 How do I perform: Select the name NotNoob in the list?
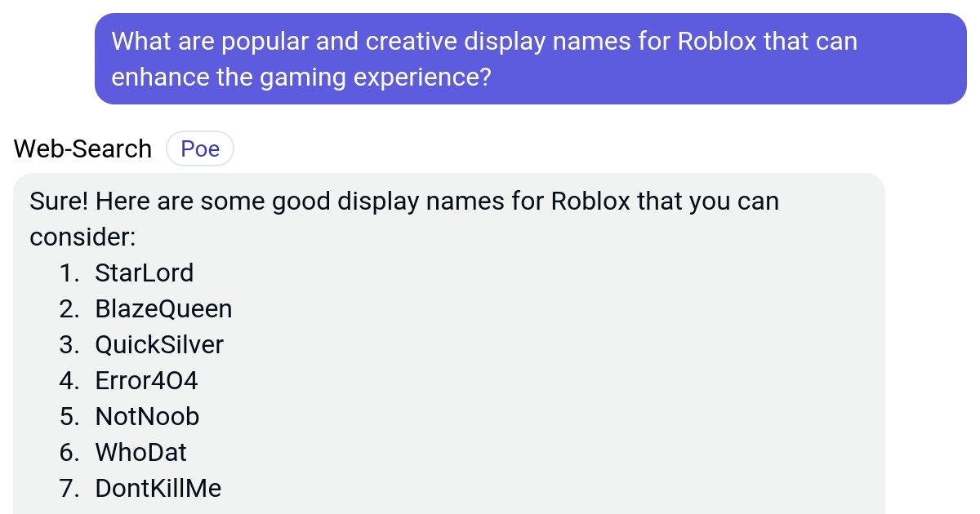tap(147, 416)
